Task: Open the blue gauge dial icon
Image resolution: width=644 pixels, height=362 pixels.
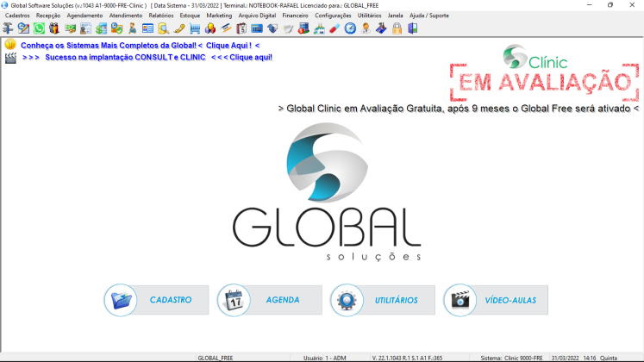Action: tap(350, 28)
